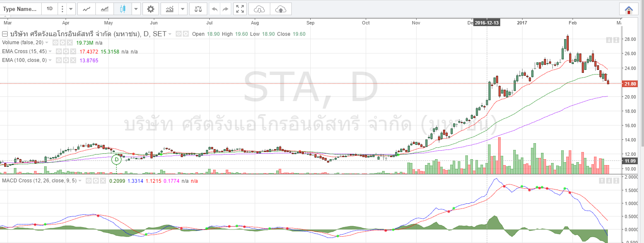Click MACD value 1.1215

pyautogui.click(x=154, y=181)
